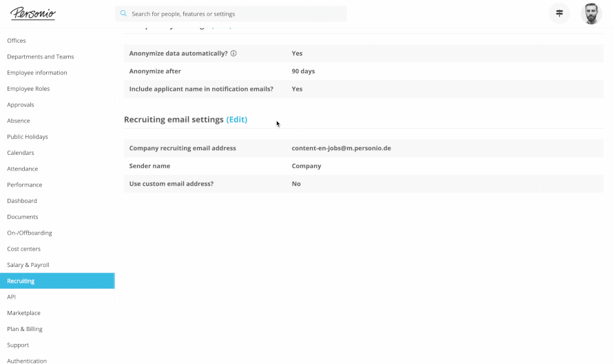Click the Personio logo
Image resolution: width=613 pixels, height=364 pixels.
(33, 14)
